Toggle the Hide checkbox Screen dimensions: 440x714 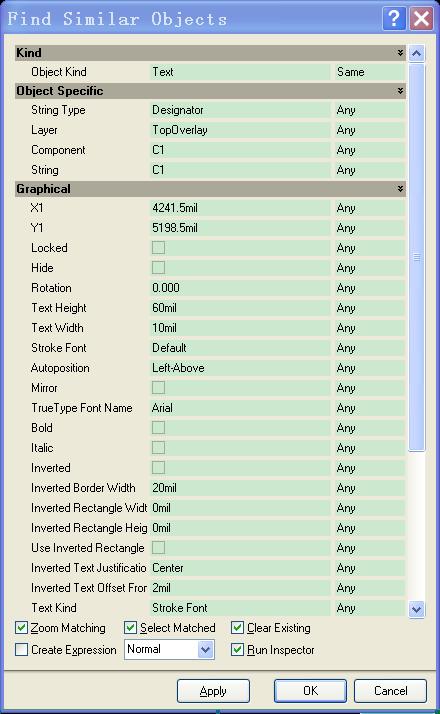click(158, 268)
